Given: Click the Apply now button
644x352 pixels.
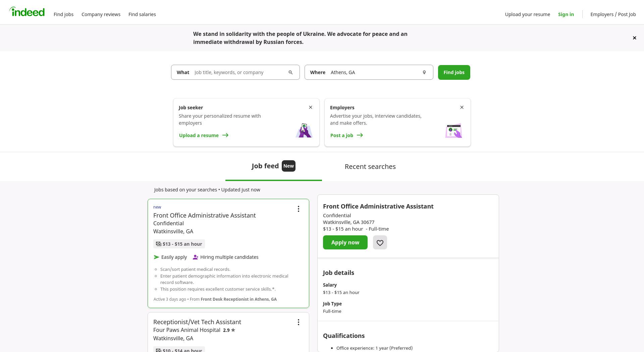Looking at the screenshot, I should tap(345, 242).
